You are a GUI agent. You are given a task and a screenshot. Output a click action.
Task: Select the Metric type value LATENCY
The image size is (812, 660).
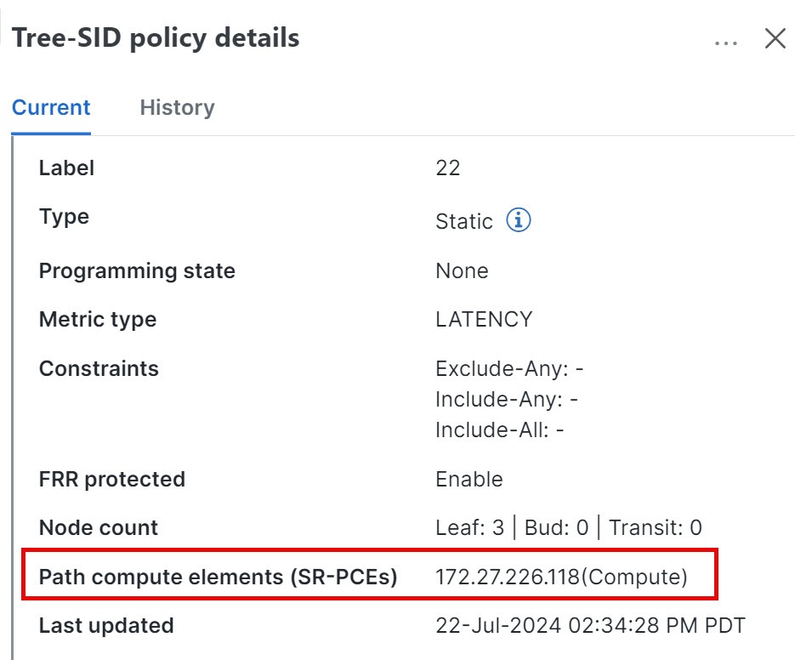click(x=484, y=320)
